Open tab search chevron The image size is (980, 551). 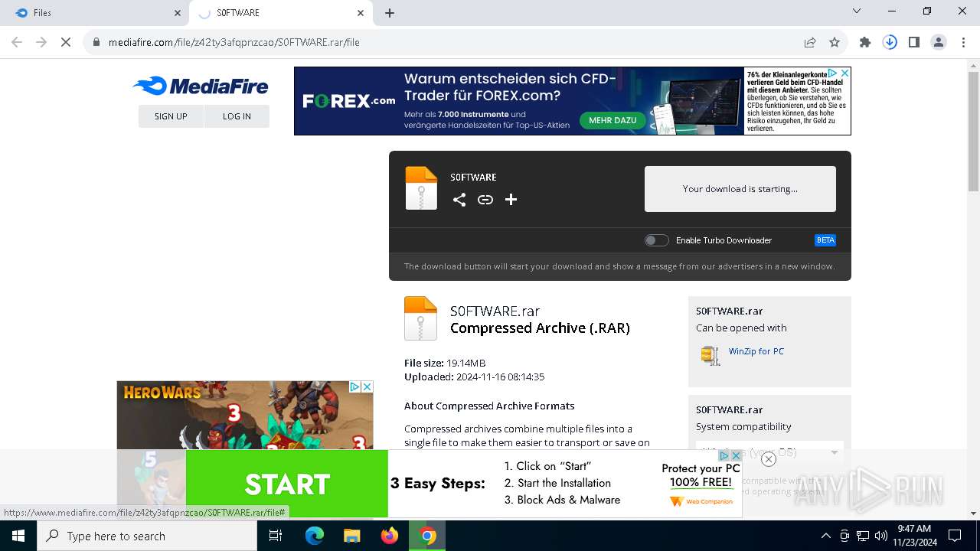coord(857,11)
